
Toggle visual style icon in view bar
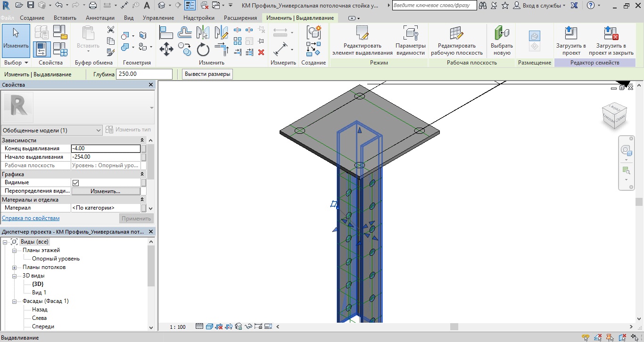click(208, 326)
